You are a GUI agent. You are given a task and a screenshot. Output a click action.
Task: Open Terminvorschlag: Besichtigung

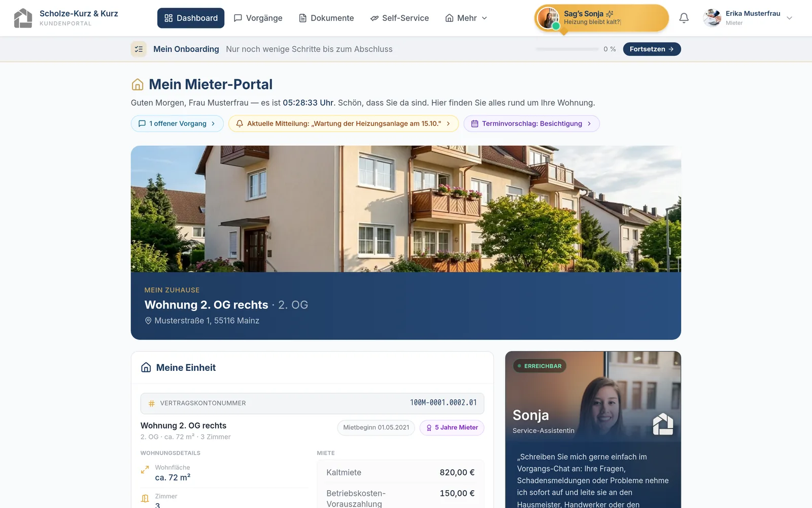tap(531, 123)
